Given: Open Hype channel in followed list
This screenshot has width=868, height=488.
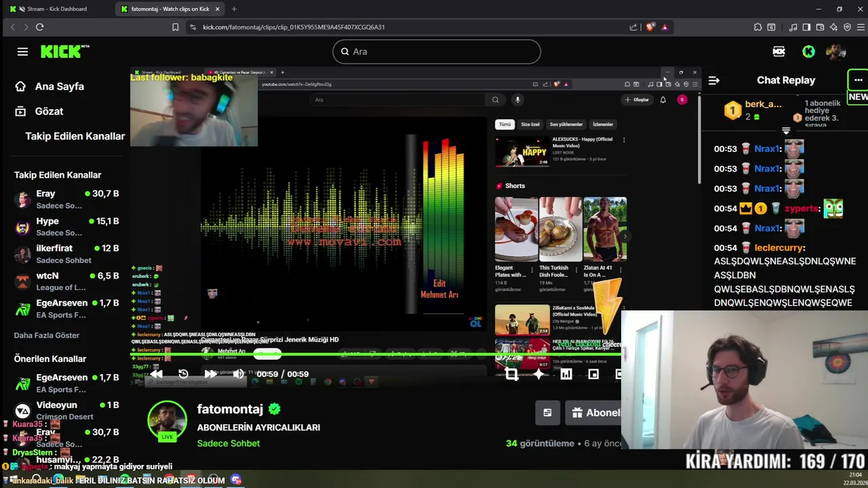Looking at the screenshot, I should pyautogui.click(x=66, y=226).
